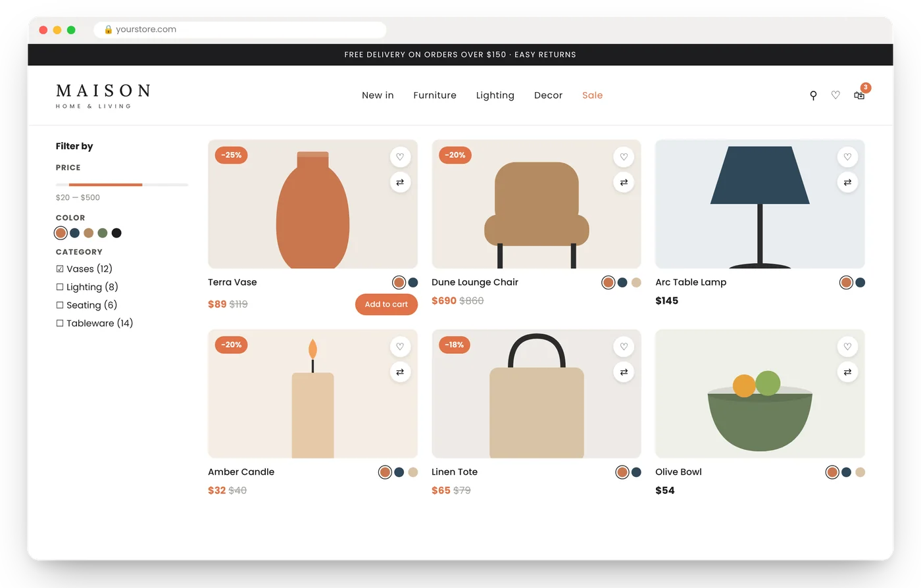The width and height of the screenshot is (921, 588).
Task: Click compare icon on Amber Candle card
Action: pos(400,372)
